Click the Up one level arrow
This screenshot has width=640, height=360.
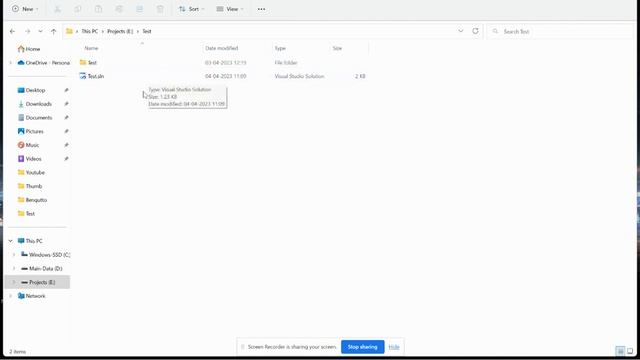coord(53,31)
